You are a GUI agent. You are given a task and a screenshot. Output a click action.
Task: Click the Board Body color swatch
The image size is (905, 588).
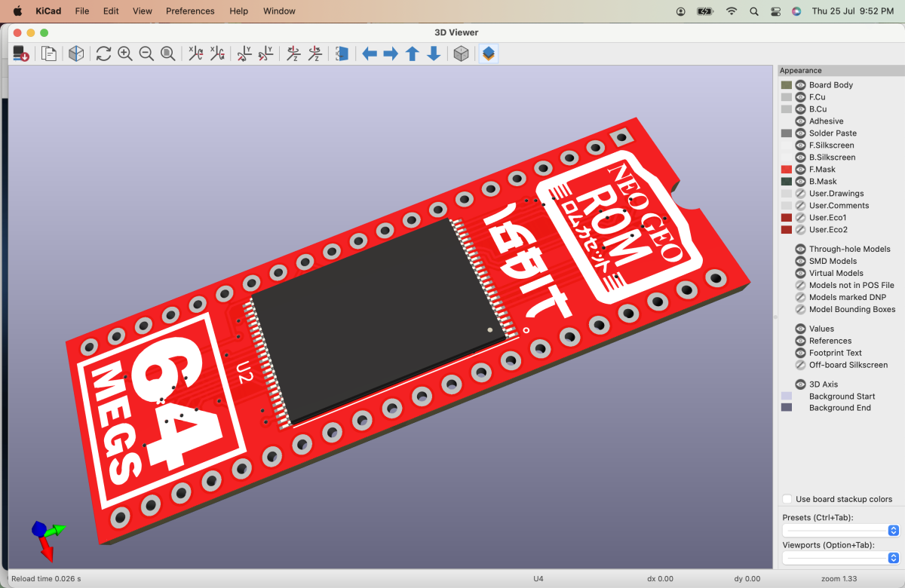[787, 85]
